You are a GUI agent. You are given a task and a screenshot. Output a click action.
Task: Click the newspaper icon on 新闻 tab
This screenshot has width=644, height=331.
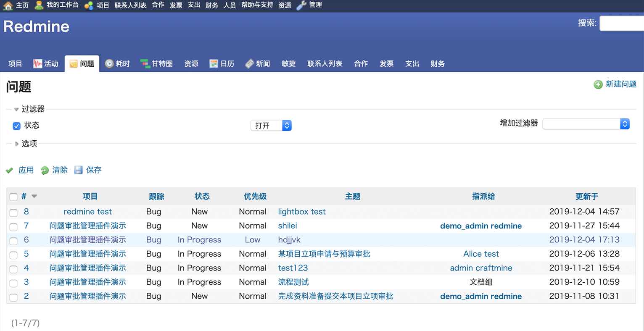250,64
